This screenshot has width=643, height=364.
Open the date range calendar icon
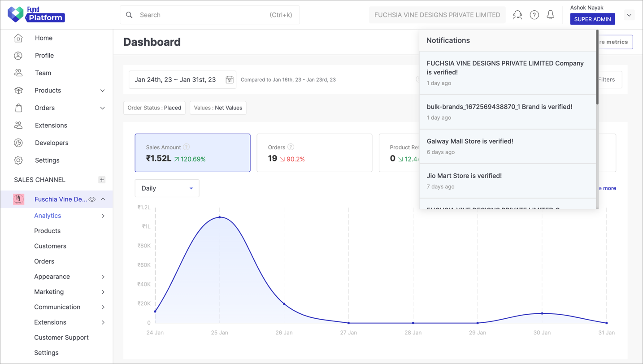(x=230, y=80)
